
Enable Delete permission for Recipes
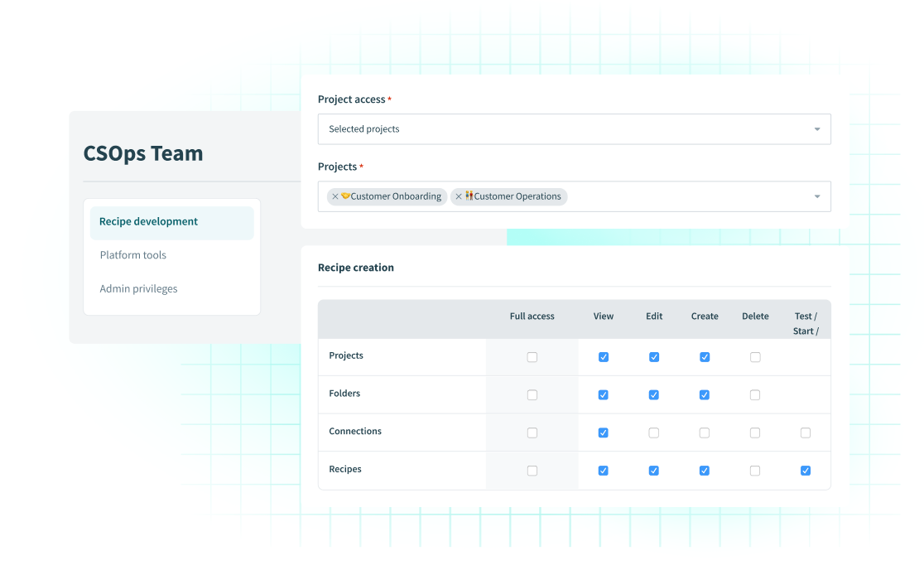coord(755,470)
